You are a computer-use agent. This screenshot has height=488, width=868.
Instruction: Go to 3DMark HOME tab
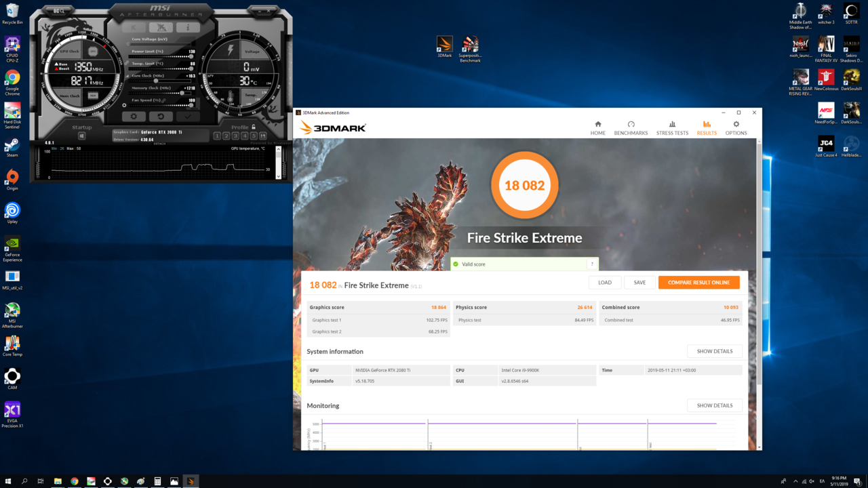click(597, 128)
